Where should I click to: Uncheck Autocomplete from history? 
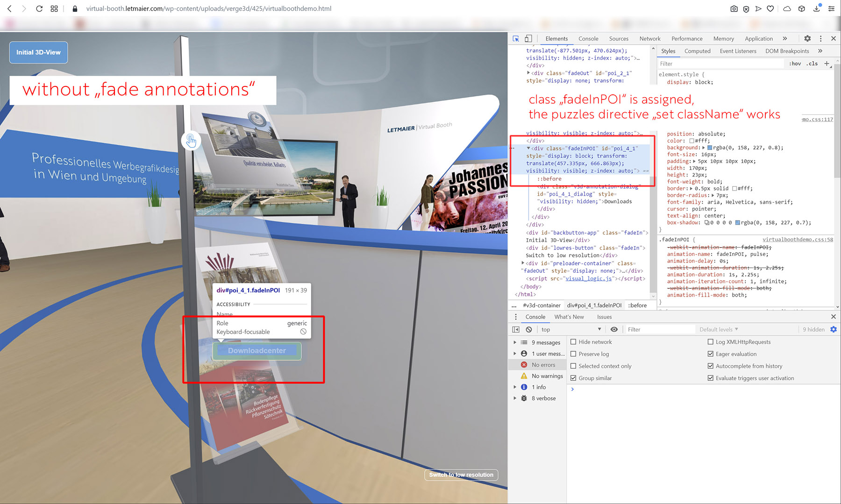[711, 366]
